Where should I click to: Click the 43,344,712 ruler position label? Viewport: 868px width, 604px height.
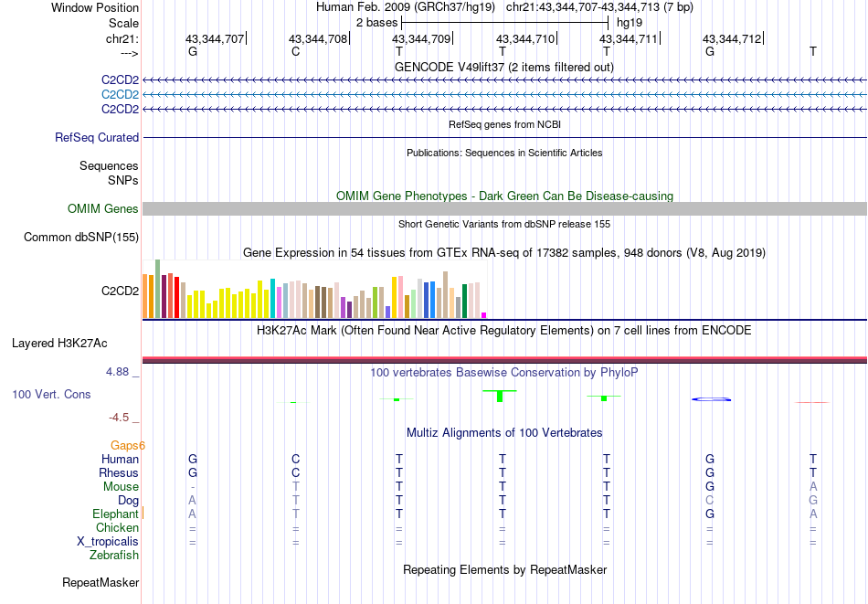pos(732,38)
